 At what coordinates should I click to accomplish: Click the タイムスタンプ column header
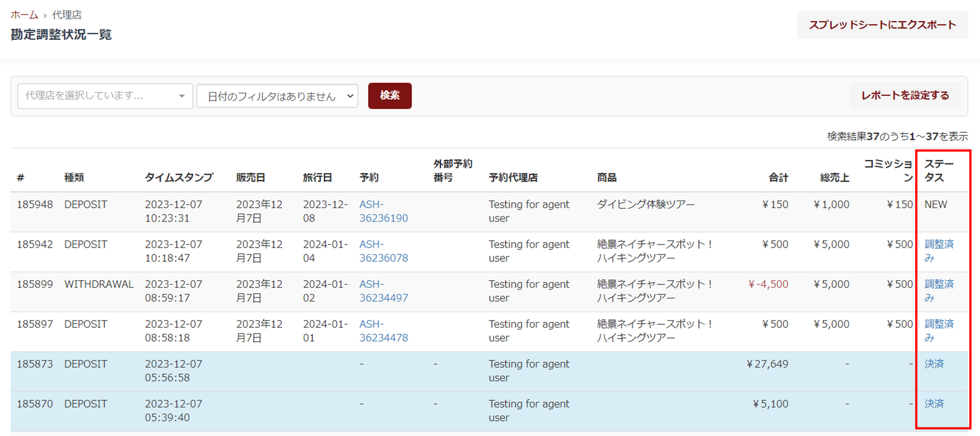tap(179, 178)
